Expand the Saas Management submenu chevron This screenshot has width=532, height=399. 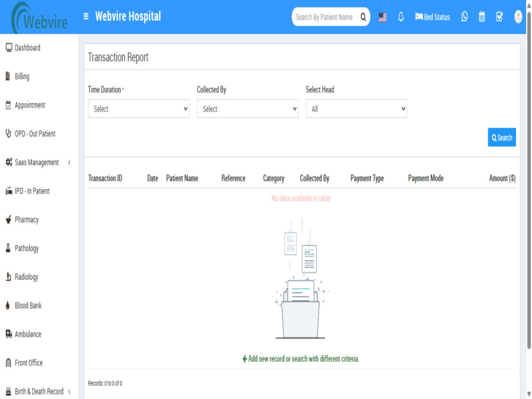click(69, 162)
